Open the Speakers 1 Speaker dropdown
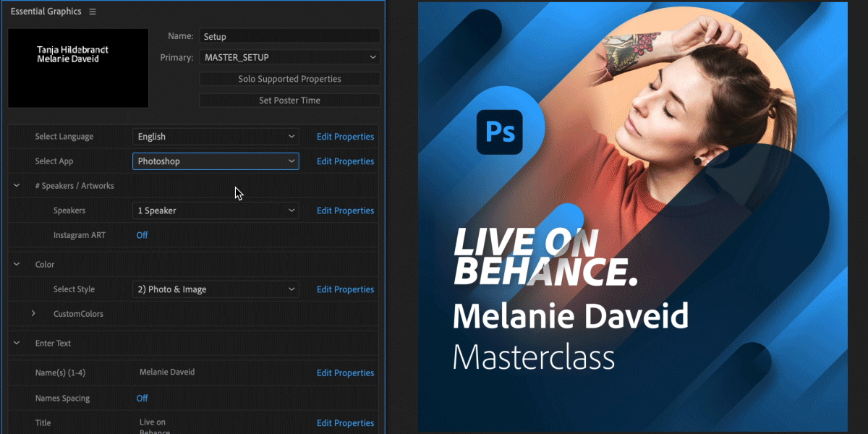The image size is (868, 434). [x=216, y=210]
